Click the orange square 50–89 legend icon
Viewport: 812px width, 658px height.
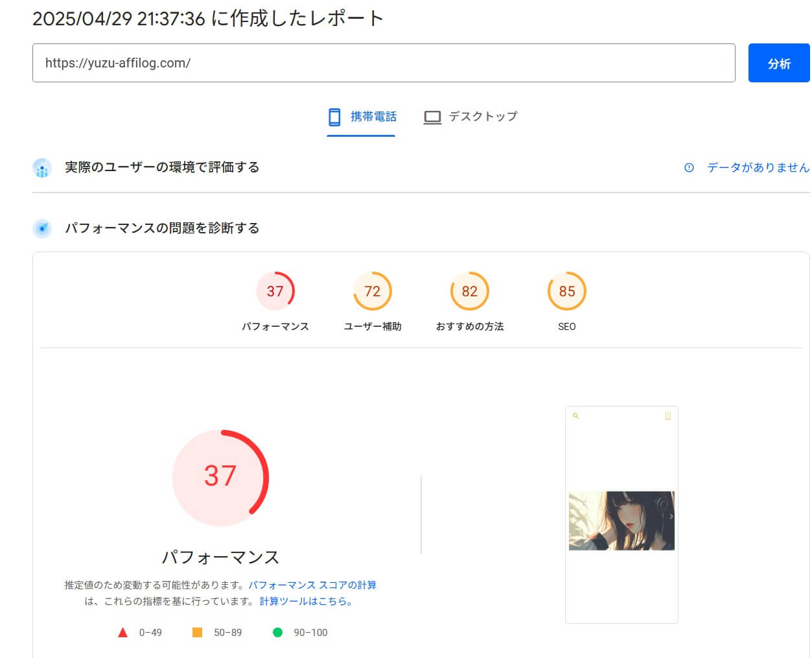pos(198,632)
